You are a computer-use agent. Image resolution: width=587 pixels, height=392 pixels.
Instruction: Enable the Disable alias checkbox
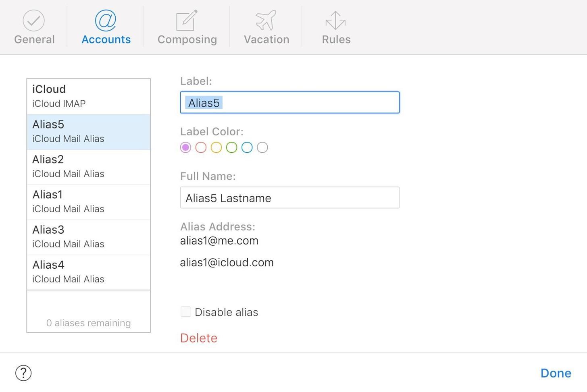coord(186,311)
